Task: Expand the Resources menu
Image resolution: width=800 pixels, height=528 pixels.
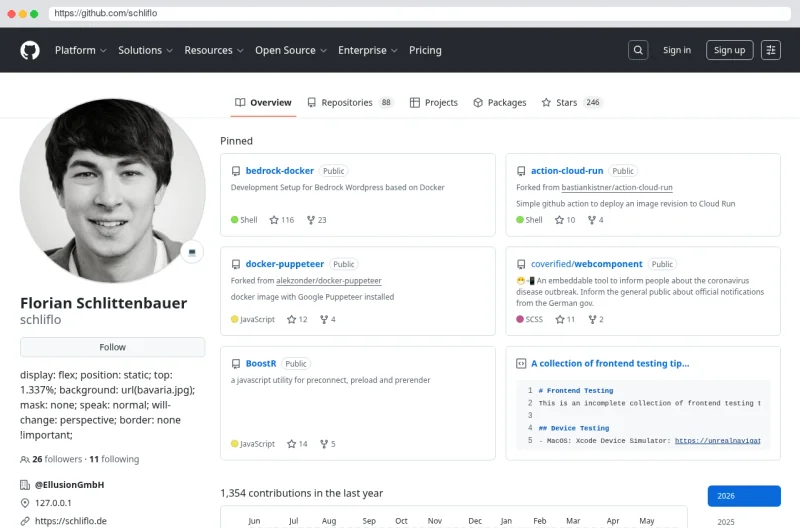Action: (214, 50)
